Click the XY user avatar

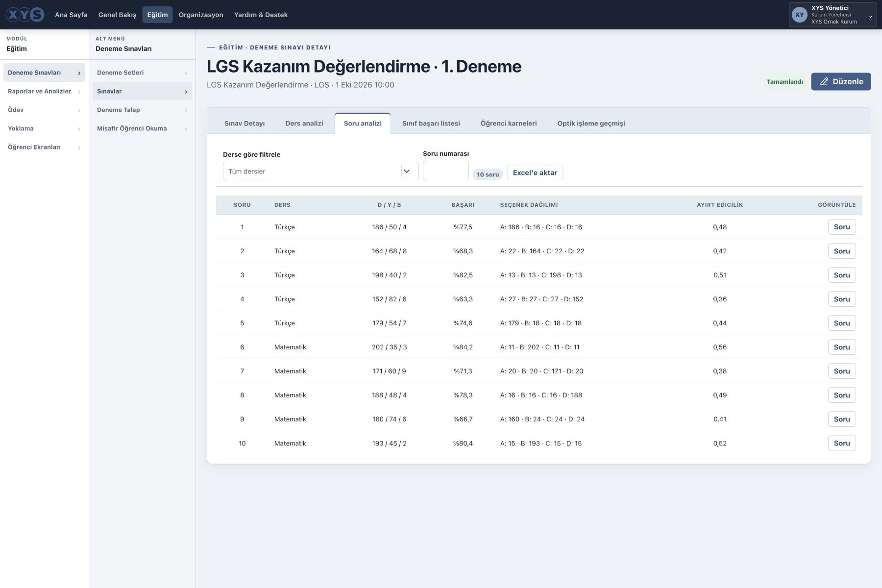(x=800, y=15)
